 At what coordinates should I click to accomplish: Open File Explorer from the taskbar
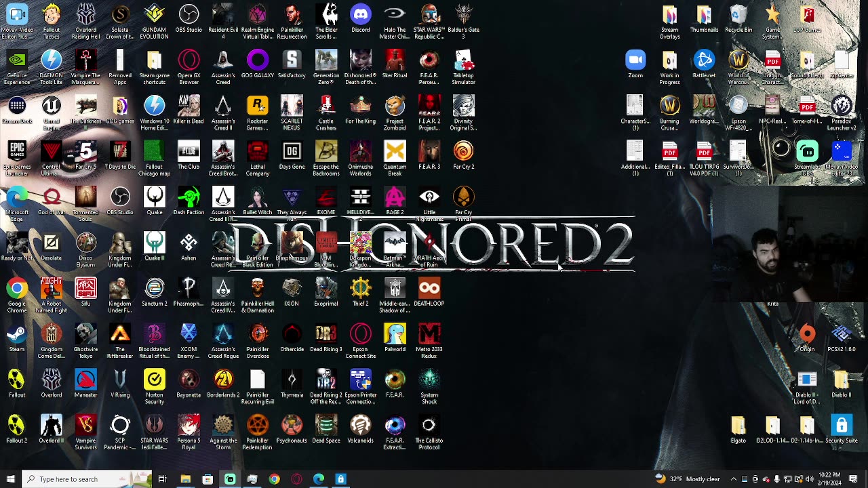(x=185, y=479)
